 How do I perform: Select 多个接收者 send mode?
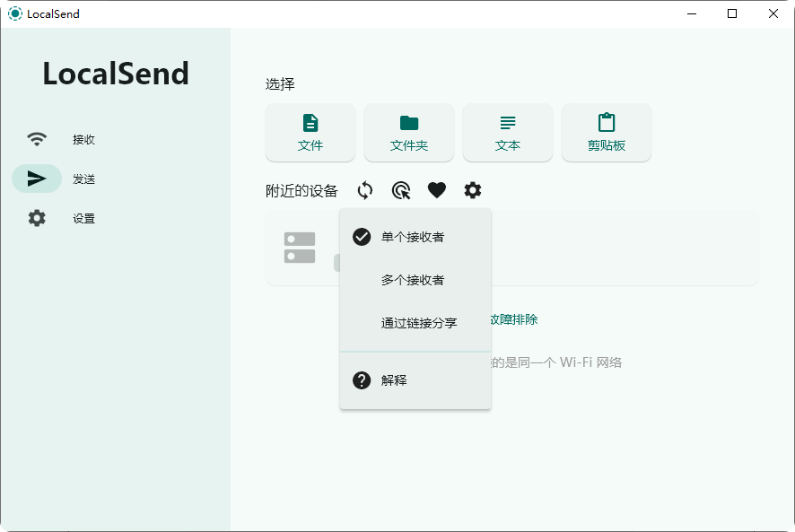pyautogui.click(x=415, y=280)
